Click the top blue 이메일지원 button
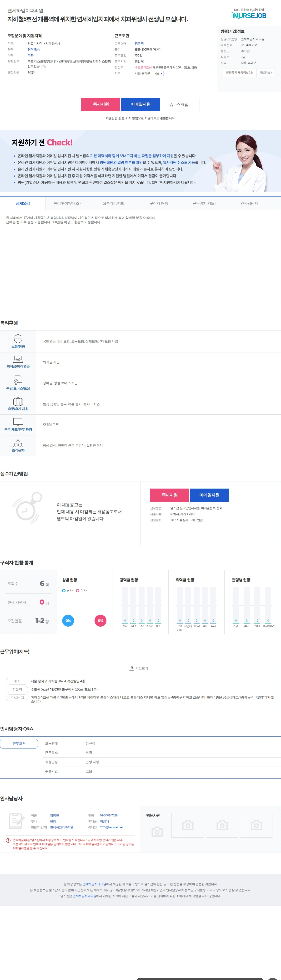The height and width of the screenshot is (980, 281). tap(140, 104)
